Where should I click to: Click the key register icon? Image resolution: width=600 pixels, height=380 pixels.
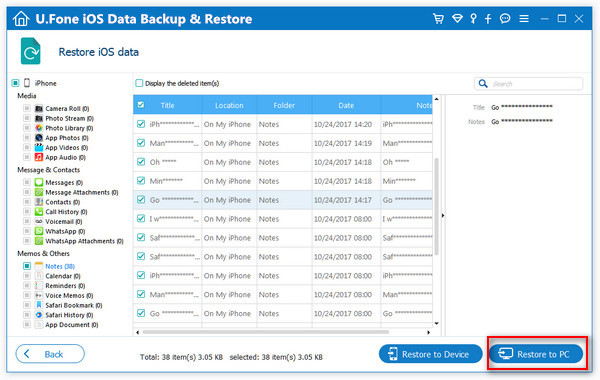pos(473,18)
